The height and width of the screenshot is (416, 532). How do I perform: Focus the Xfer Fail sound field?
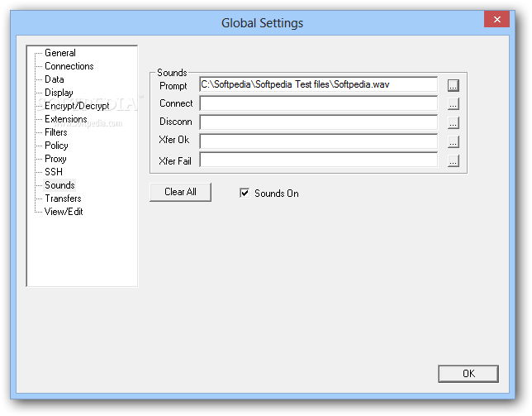click(319, 160)
